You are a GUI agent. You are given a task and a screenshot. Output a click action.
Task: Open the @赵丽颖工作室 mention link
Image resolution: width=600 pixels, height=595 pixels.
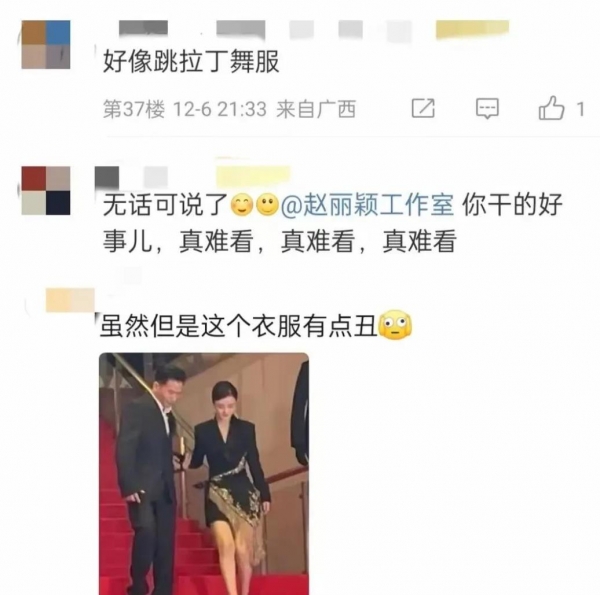tap(367, 205)
